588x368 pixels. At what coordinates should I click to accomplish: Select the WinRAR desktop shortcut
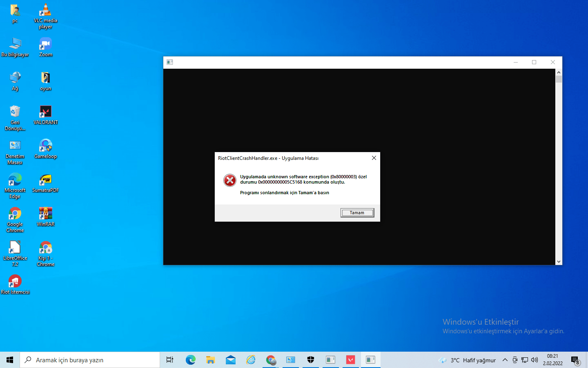click(45, 217)
